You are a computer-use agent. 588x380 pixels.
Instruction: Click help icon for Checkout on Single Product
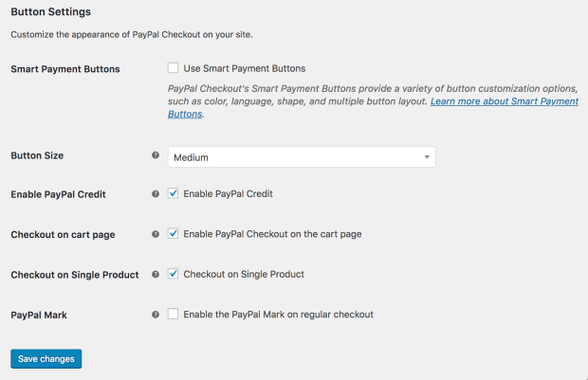point(156,274)
